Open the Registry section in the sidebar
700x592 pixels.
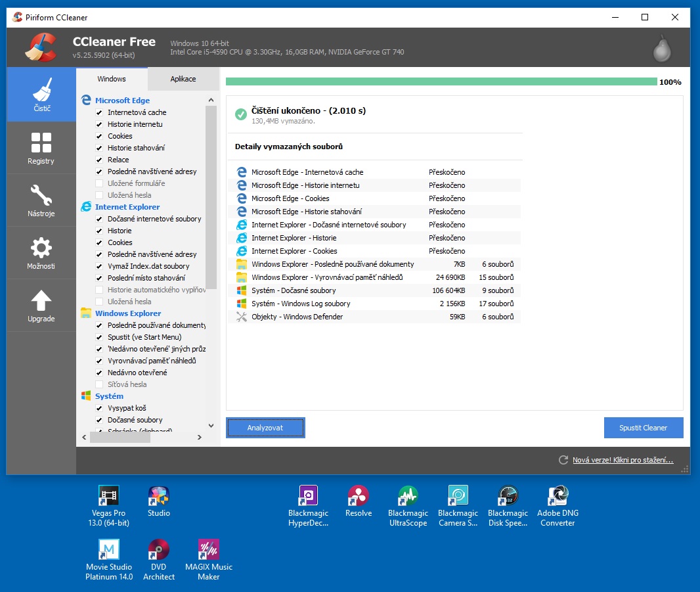[x=41, y=147]
